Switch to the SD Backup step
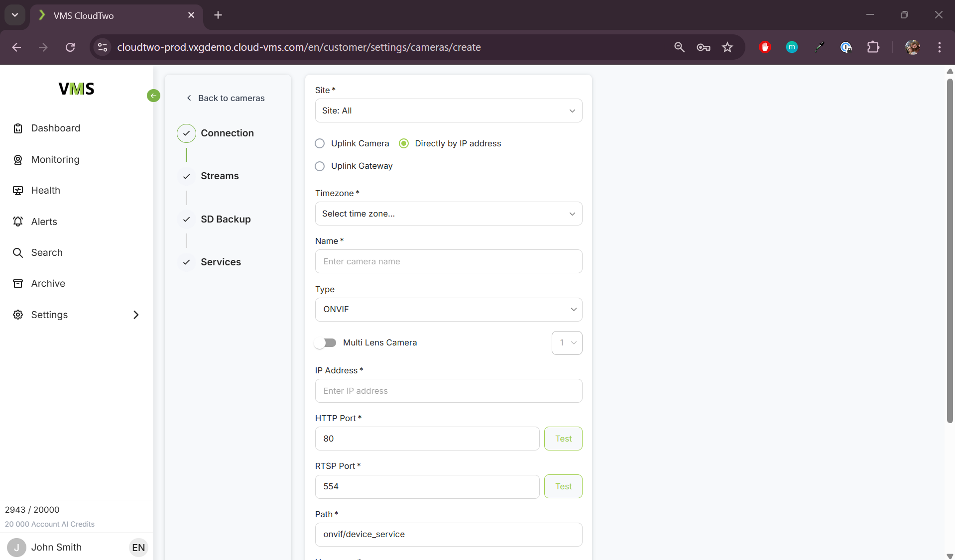Screen dimensions: 955x560 click(226, 220)
